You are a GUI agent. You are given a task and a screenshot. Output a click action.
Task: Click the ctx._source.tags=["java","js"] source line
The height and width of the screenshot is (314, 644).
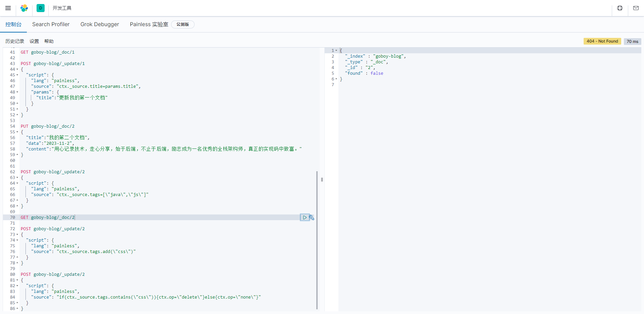[90, 195]
